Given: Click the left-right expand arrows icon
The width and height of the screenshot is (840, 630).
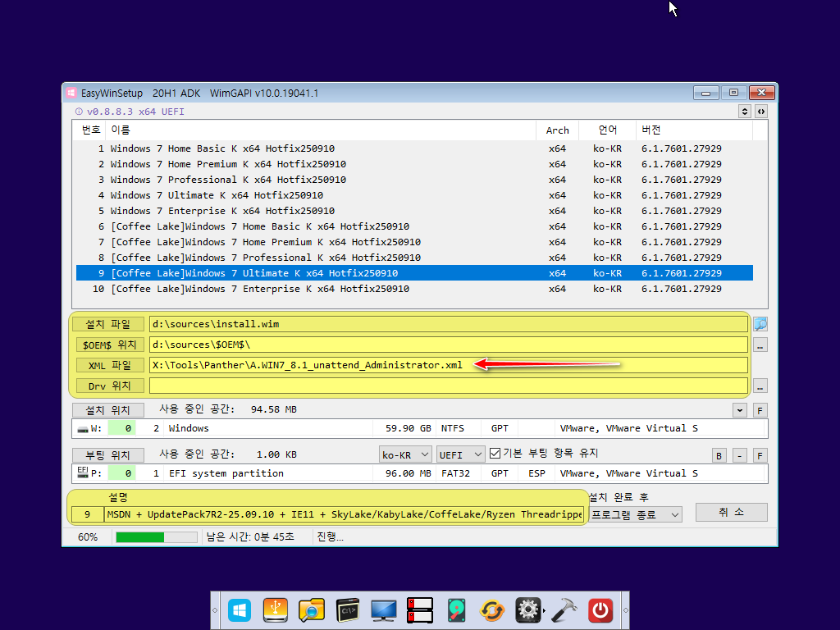Looking at the screenshot, I should pos(761,112).
